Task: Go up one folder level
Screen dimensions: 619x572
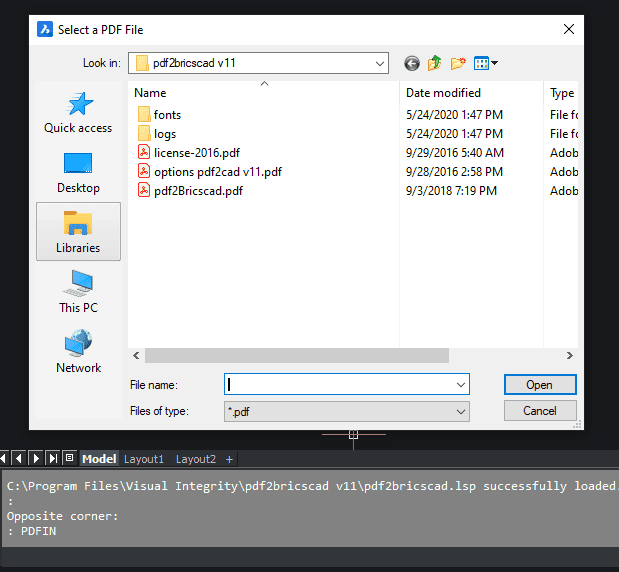Action: (x=435, y=63)
